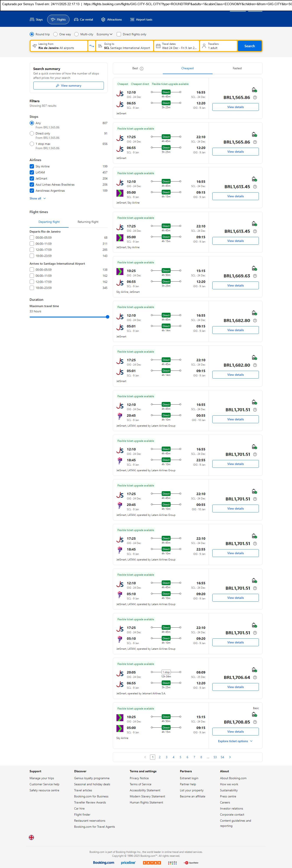Viewport: 292px width, 868px height.
Task: Enable the Direct flights only checkbox
Action: click(119, 34)
